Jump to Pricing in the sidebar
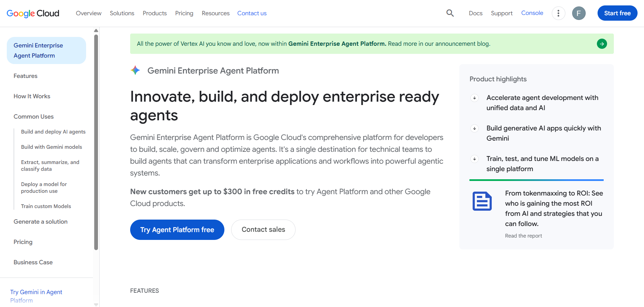This screenshot has height=307, width=644. (23, 242)
